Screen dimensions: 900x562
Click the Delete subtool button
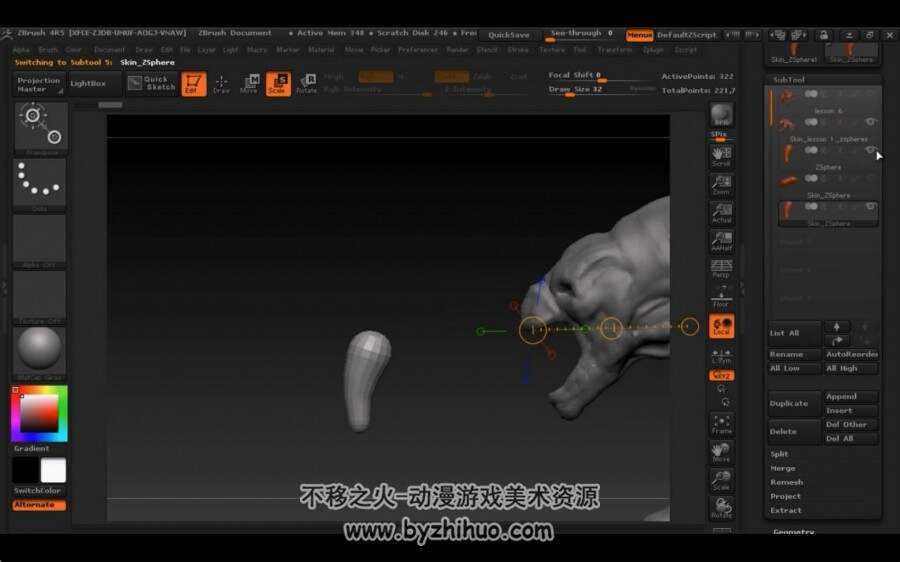coord(794,432)
